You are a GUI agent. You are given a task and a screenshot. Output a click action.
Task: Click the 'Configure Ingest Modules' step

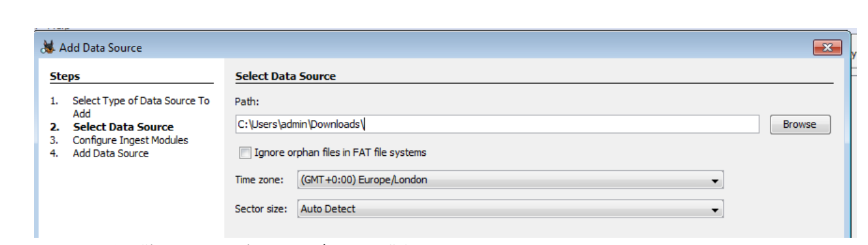point(130,140)
